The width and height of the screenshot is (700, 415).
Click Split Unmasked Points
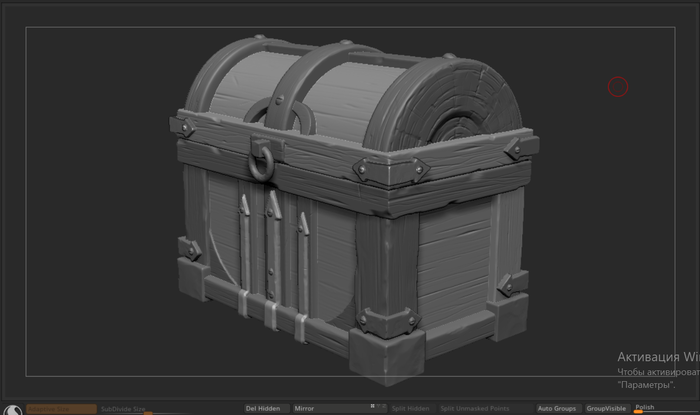point(474,408)
